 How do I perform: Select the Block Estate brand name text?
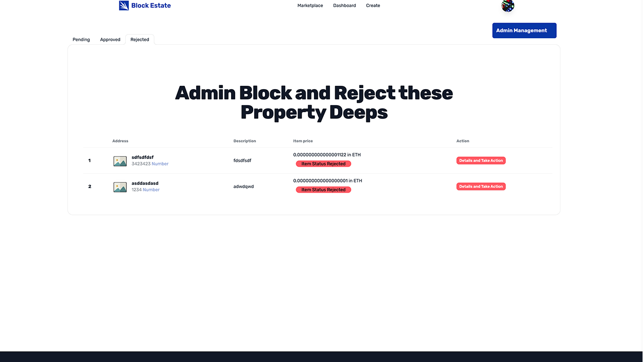tap(151, 5)
